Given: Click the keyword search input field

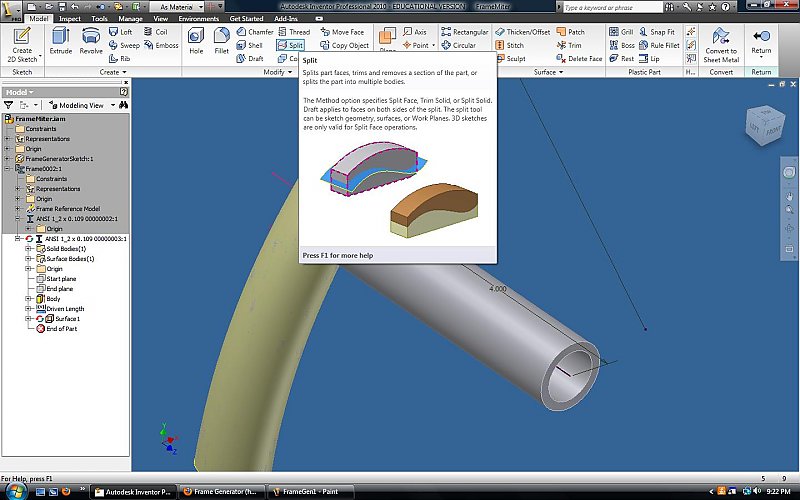Looking at the screenshot, I should click(x=612, y=7).
